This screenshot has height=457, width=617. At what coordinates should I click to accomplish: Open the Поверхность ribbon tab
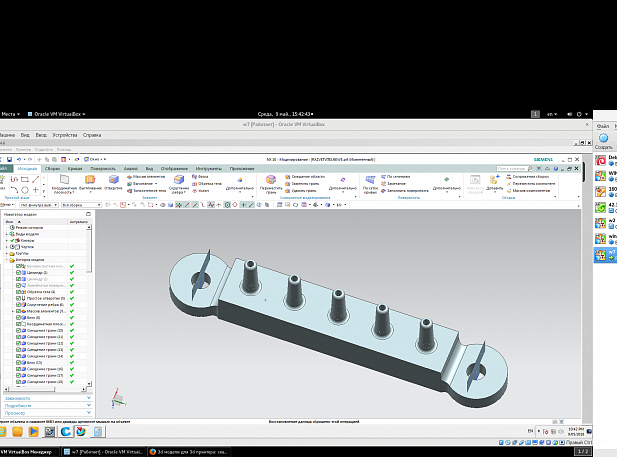point(103,168)
